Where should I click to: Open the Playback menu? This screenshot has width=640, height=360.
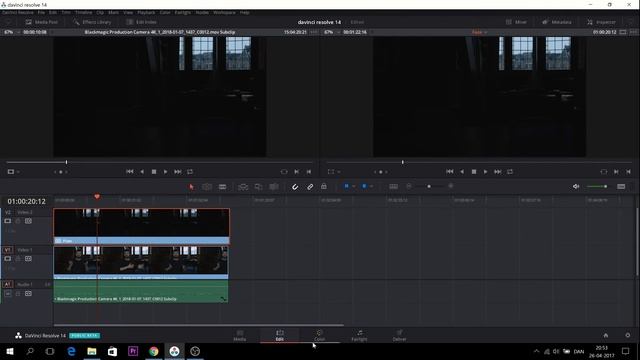[x=146, y=13]
